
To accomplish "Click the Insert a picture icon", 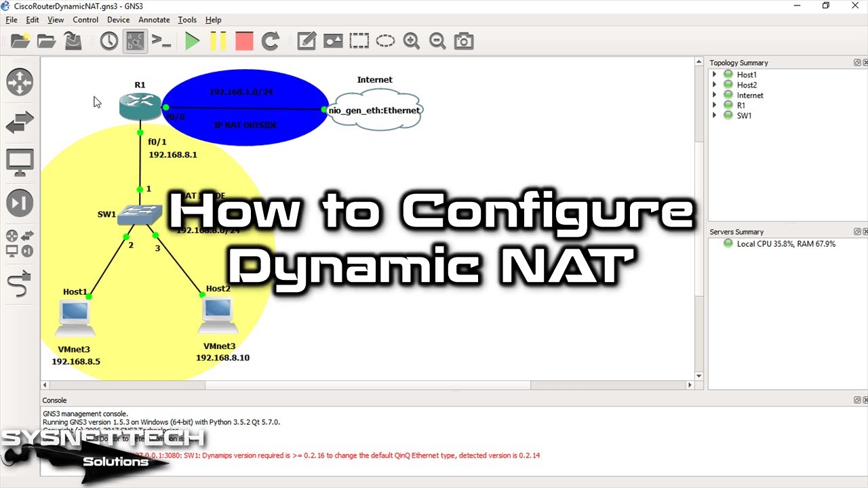I will point(333,41).
